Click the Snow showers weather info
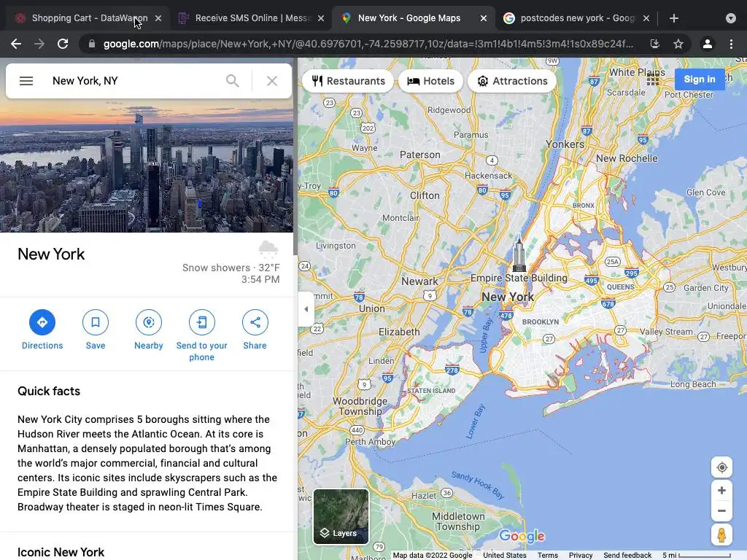747x560 pixels. (231, 268)
